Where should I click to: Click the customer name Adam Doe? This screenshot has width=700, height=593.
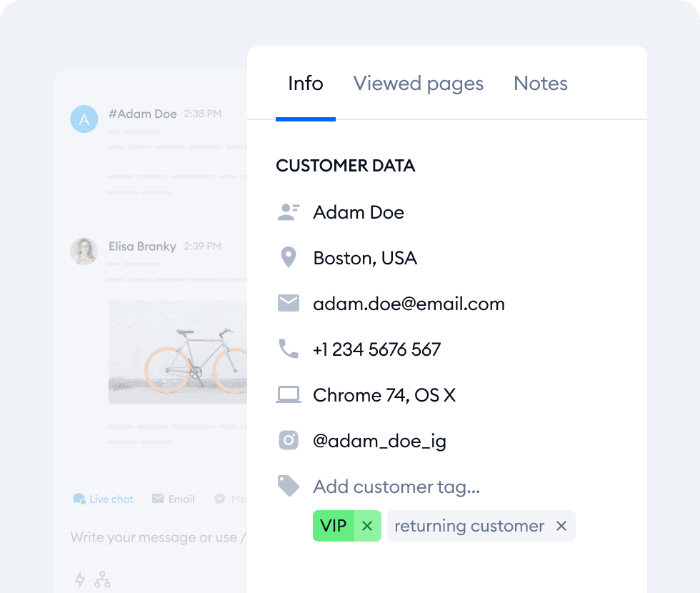tap(359, 213)
